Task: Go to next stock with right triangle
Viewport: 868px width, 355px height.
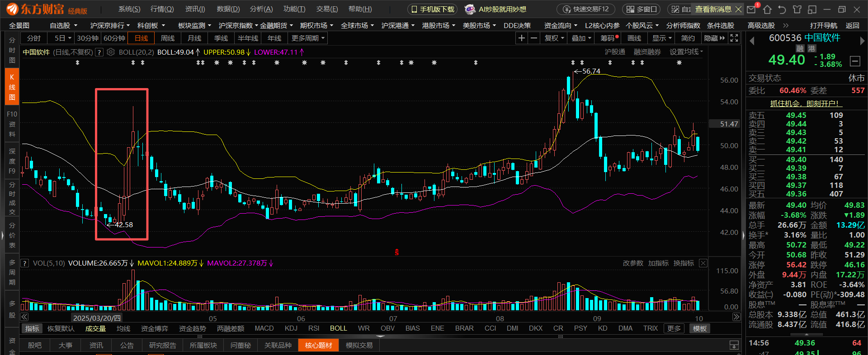Action: coord(862,41)
